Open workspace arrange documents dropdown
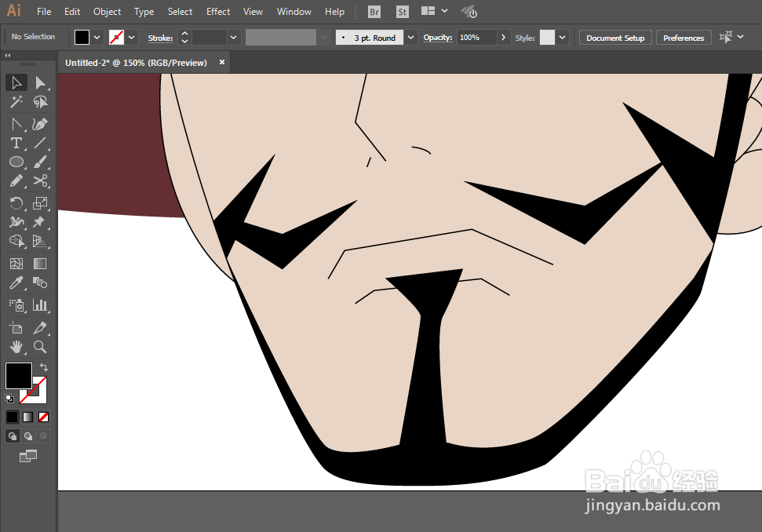762x532 pixels. pyautogui.click(x=435, y=11)
